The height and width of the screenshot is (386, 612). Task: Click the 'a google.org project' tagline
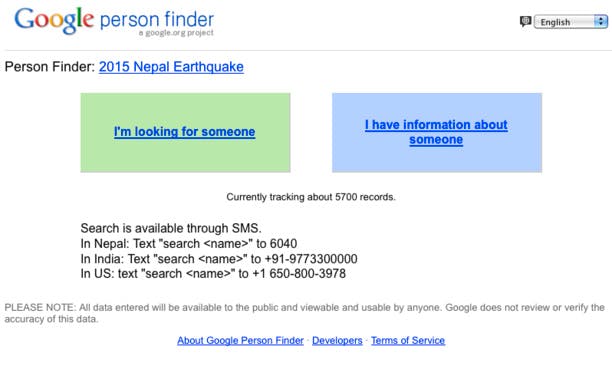[x=176, y=33]
